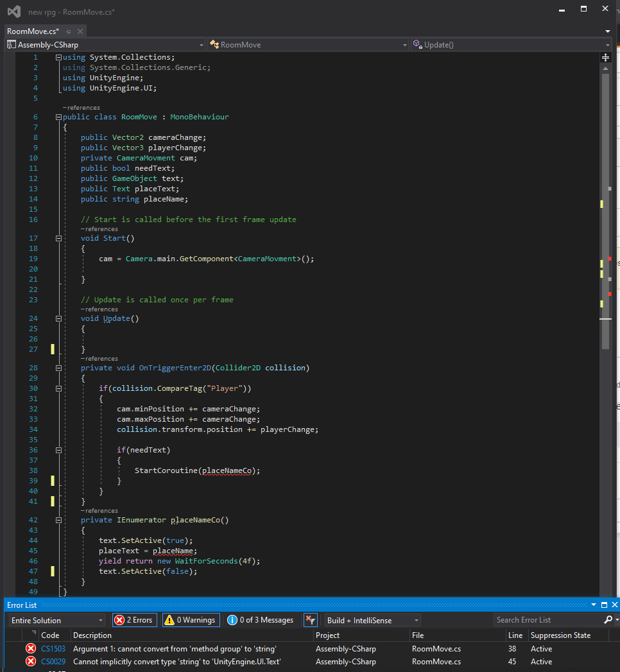Pin the RoomMove.cs document tab
The height and width of the screenshot is (672, 620).
tap(69, 31)
